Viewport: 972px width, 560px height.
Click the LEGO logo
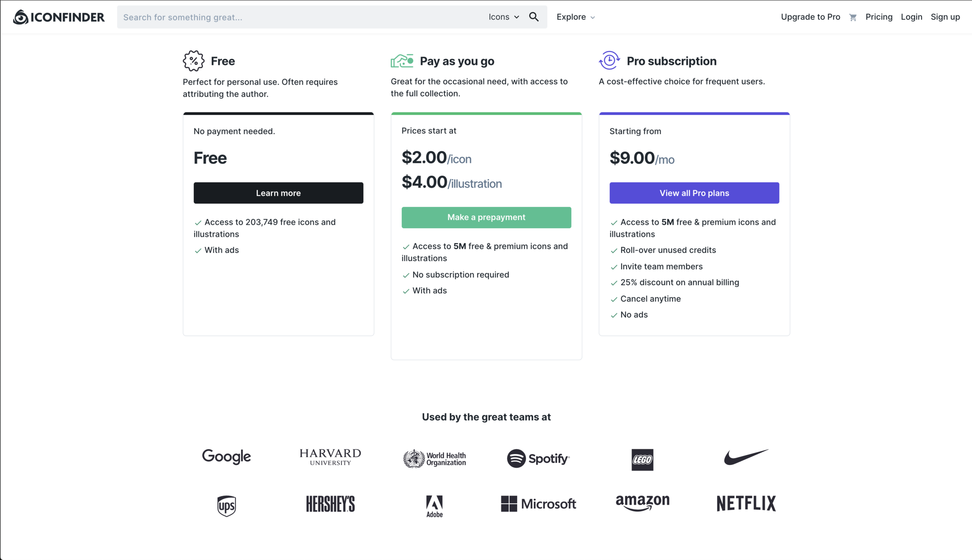[x=642, y=460]
